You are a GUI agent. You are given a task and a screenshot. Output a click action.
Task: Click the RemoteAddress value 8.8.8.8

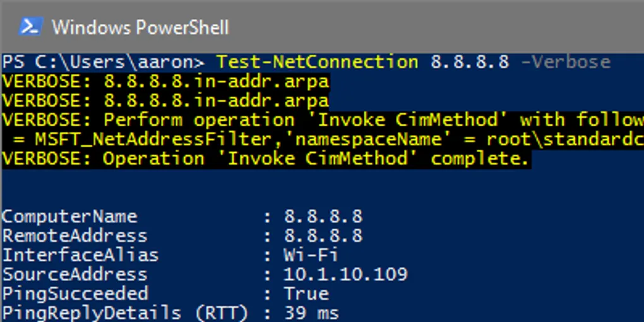(323, 236)
